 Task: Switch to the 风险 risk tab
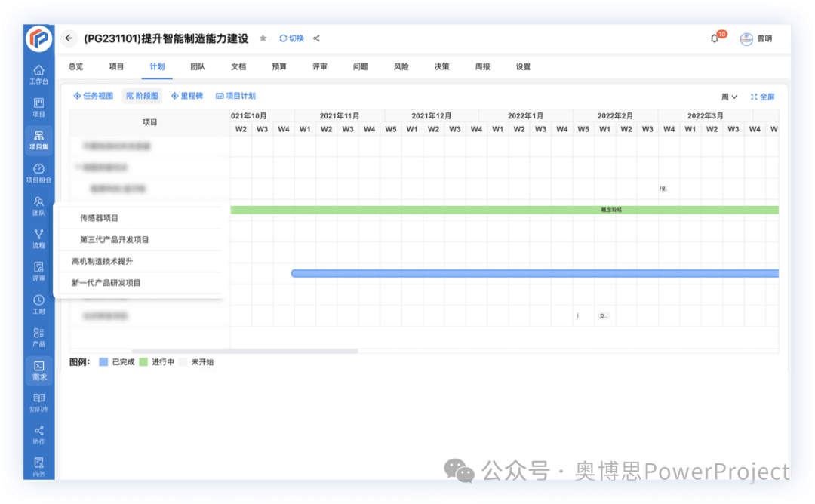coord(401,66)
